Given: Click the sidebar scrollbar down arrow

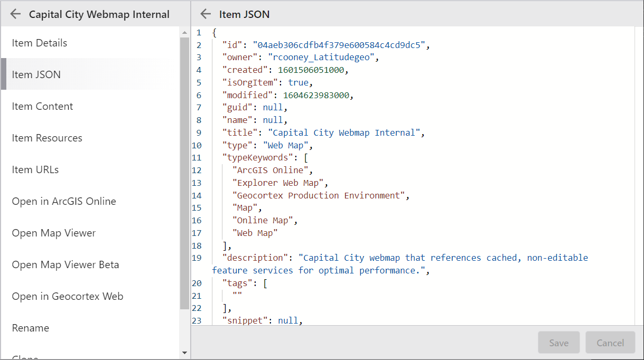Looking at the screenshot, I should click(x=184, y=353).
